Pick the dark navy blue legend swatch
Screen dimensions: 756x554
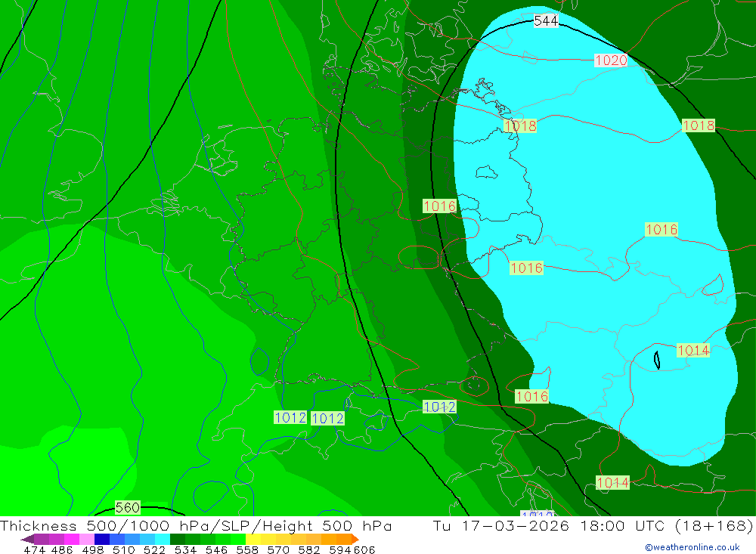click(x=102, y=539)
